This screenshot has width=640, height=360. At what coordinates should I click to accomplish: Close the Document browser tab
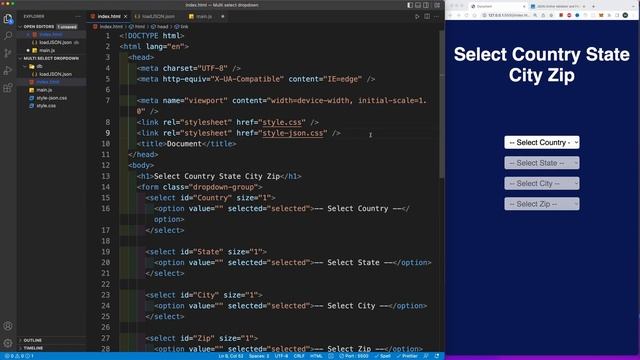tap(524, 7)
